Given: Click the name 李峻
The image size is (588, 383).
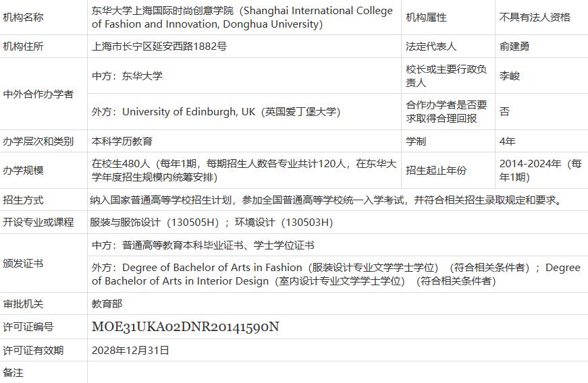Looking at the screenshot, I should click(x=509, y=76).
